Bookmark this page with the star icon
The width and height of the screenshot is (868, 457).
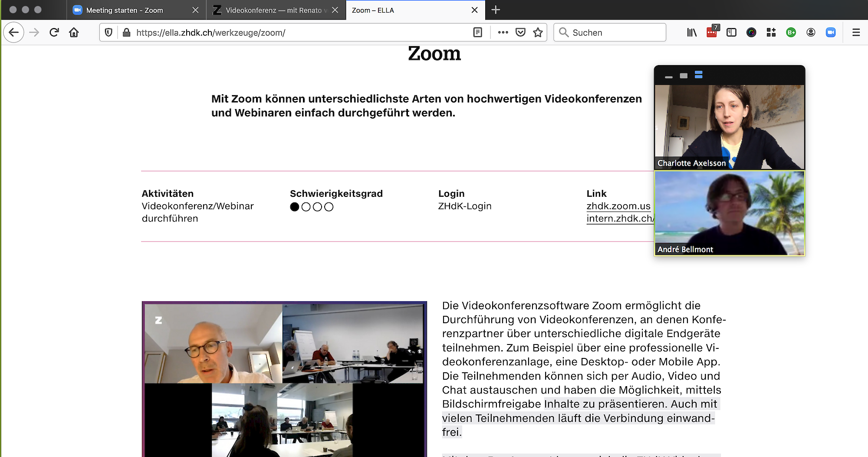click(538, 33)
